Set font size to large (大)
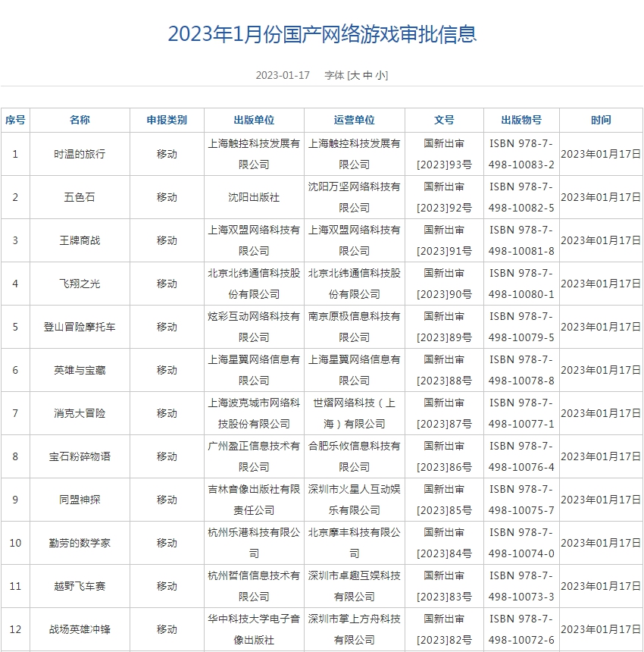644x652 pixels. [355, 75]
